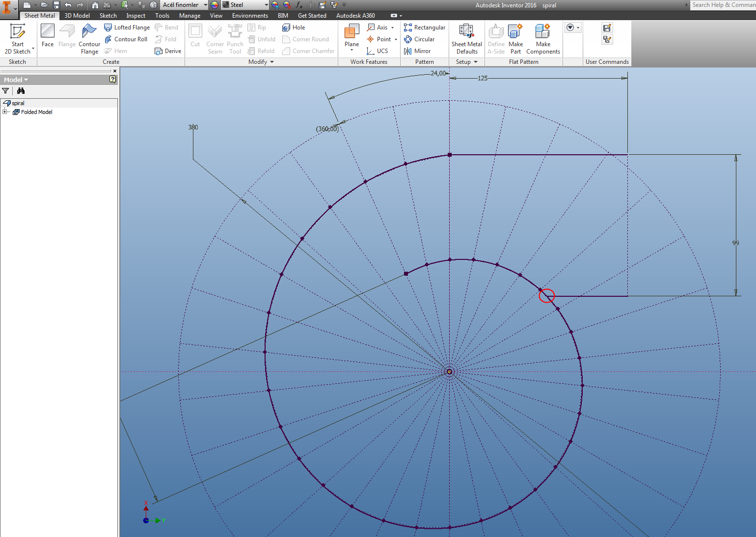This screenshot has height=537, width=756.
Task: Open the Parameters fx icon
Action: (298, 5)
